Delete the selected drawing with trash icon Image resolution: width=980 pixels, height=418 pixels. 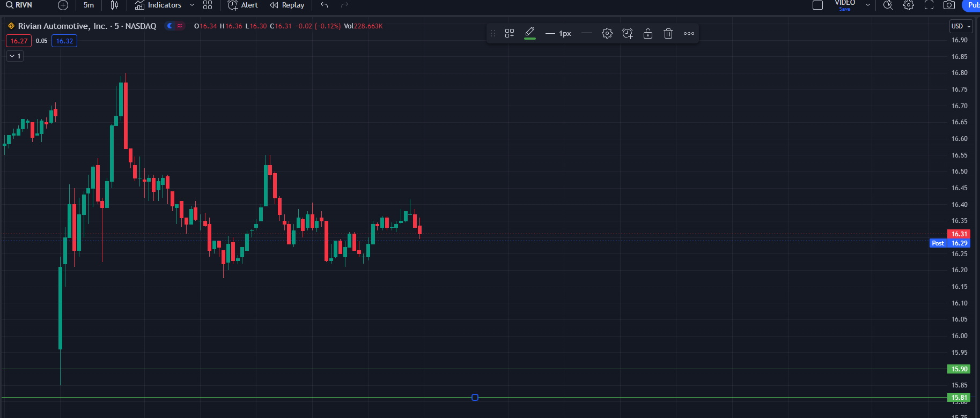(x=668, y=33)
